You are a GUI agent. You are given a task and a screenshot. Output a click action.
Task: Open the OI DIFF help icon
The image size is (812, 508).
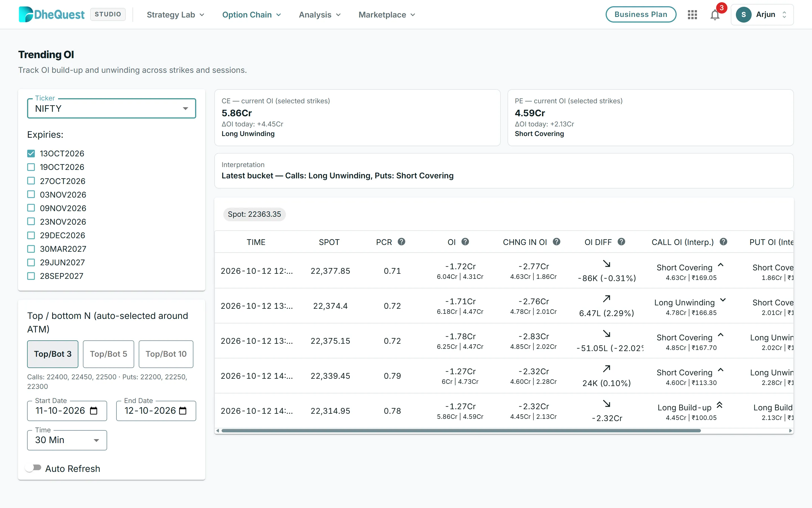coord(621,242)
